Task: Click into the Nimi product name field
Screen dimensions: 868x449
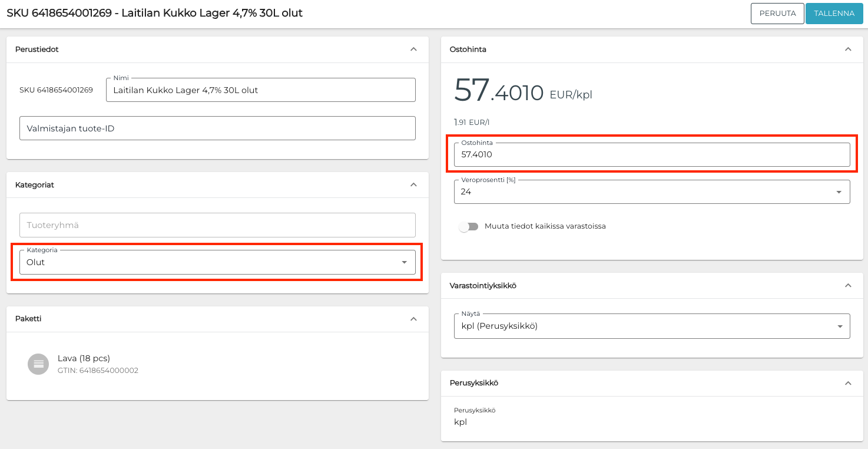Action: (x=260, y=91)
